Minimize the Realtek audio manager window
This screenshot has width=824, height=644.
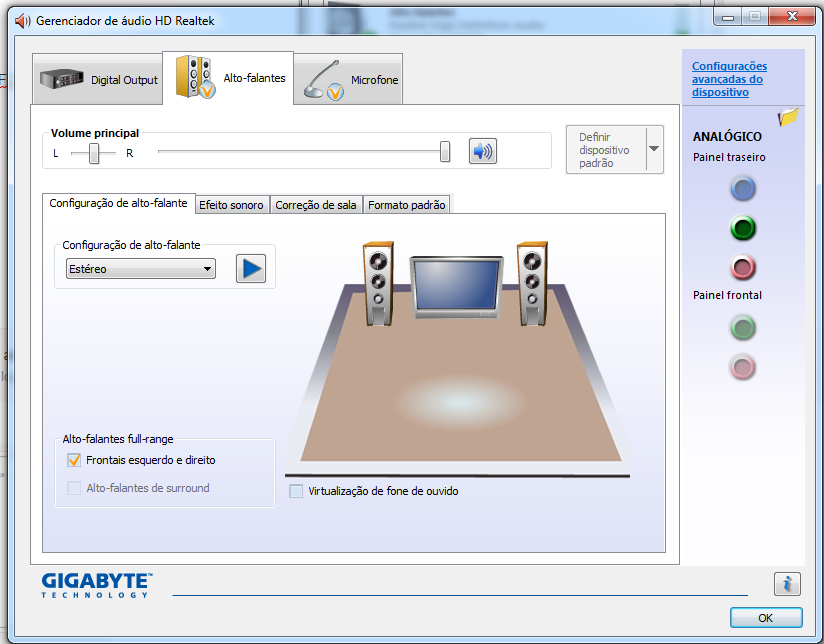click(x=727, y=17)
